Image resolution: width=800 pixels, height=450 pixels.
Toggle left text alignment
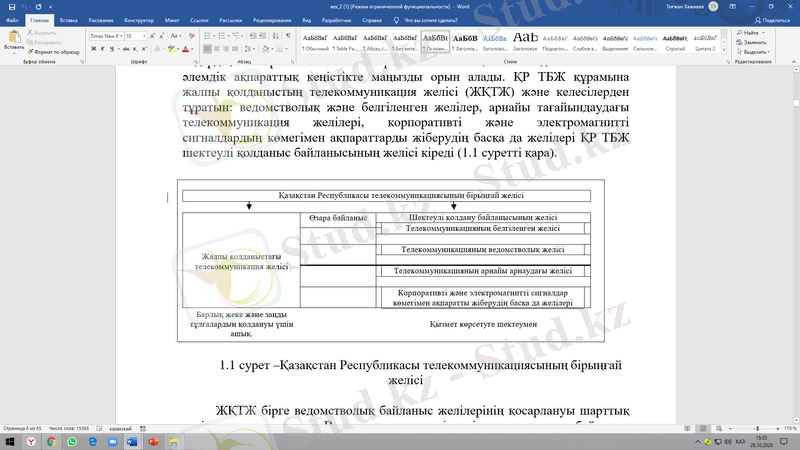pyautogui.click(x=205, y=48)
